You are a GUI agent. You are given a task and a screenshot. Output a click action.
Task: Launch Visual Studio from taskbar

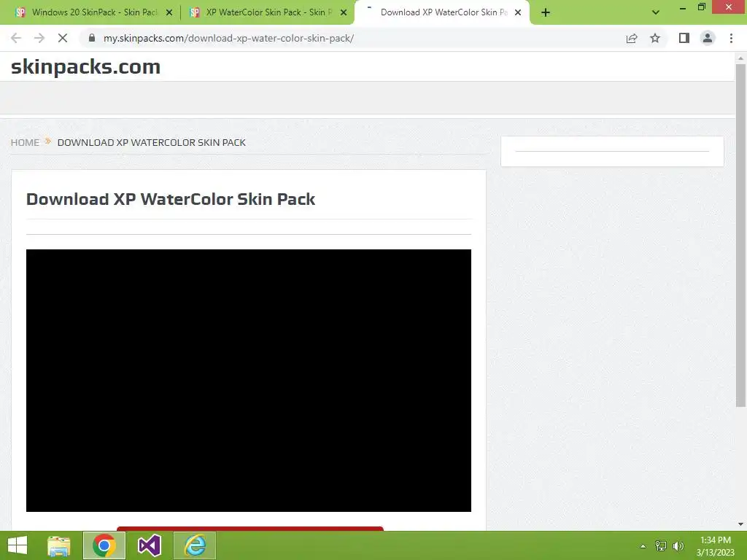(x=149, y=545)
